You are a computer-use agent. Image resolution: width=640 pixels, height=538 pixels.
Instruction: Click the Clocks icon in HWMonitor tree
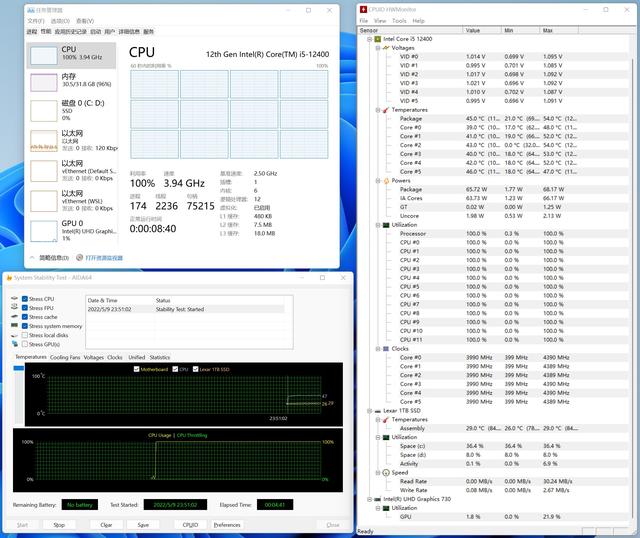click(x=386, y=349)
